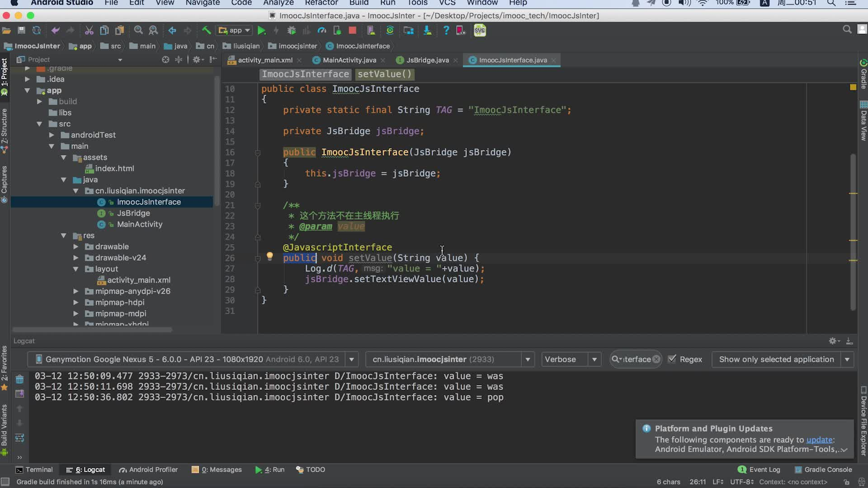Click the Apply Changes lightning icon
868x488 pixels.
coord(276,31)
